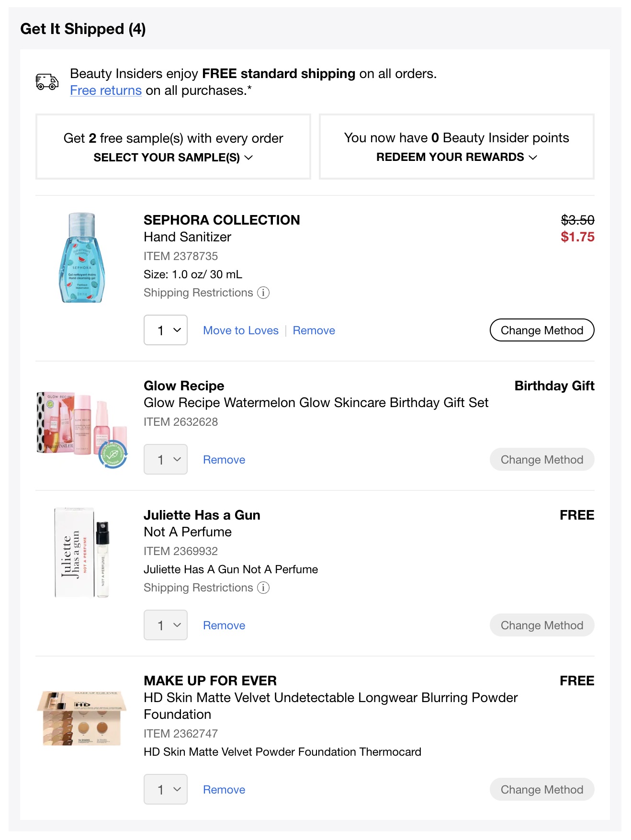
Task: Click Change Method for Hand Sanitizer
Action: tap(541, 330)
